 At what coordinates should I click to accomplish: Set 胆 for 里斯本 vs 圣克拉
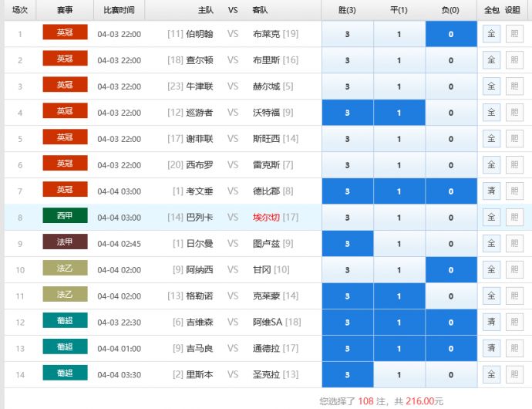coord(513,375)
